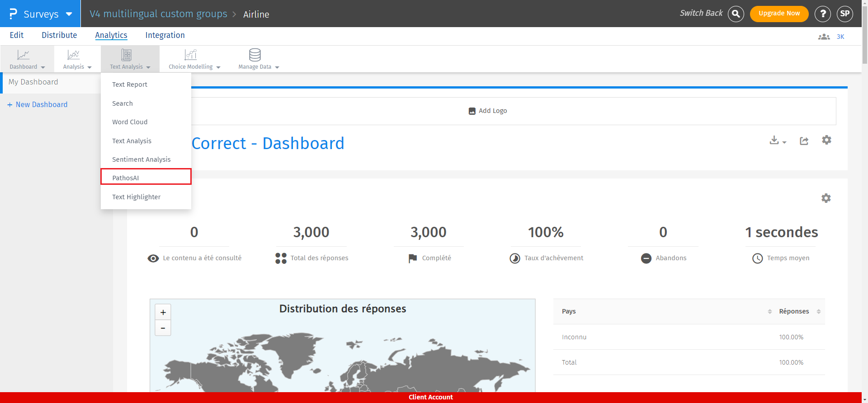Click the SP user profile avatar
Screen dimensions: 868x403
(x=844, y=14)
